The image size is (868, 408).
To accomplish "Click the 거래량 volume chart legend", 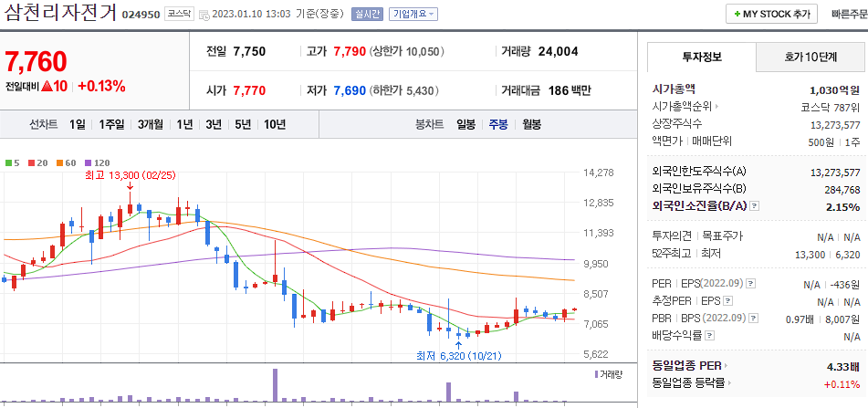I will (609, 374).
